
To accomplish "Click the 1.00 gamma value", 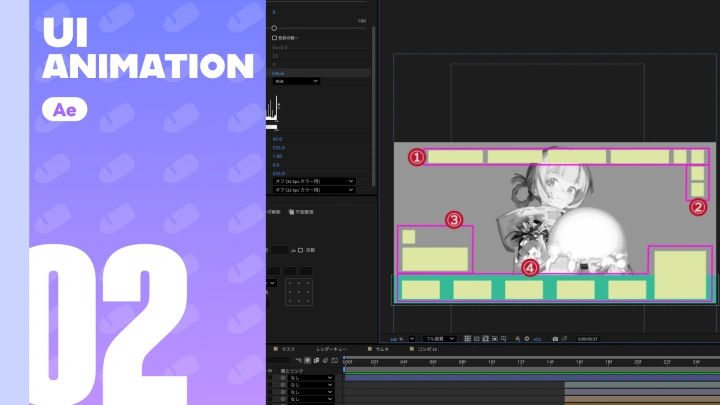I will (x=277, y=156).
